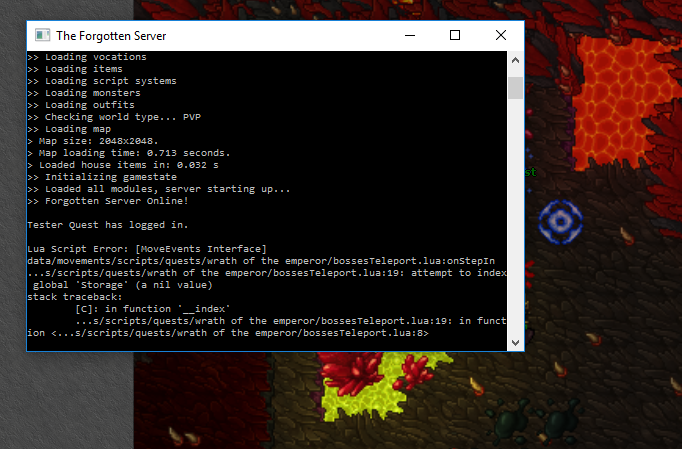Click the console scrollbar thumb
The width and height of the screenshot is (682, 449).
515,88
